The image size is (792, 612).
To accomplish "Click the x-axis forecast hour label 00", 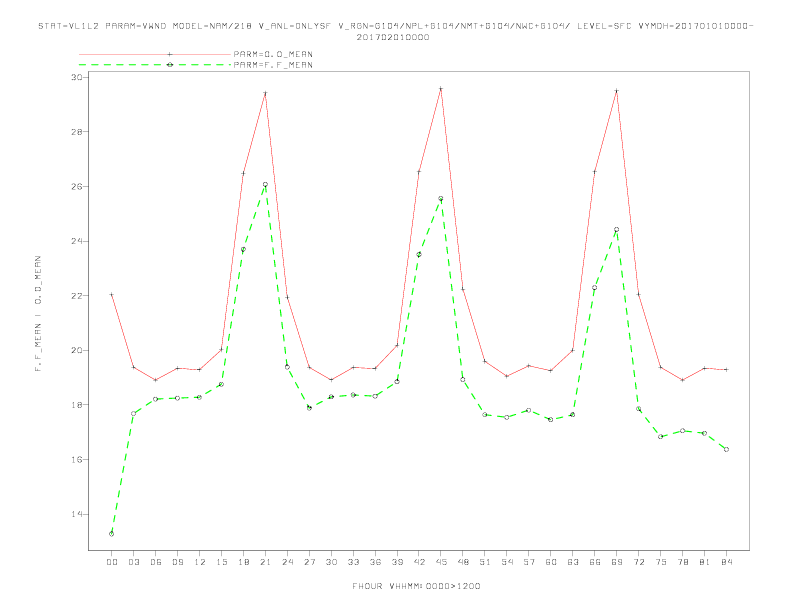I will 112,562.
